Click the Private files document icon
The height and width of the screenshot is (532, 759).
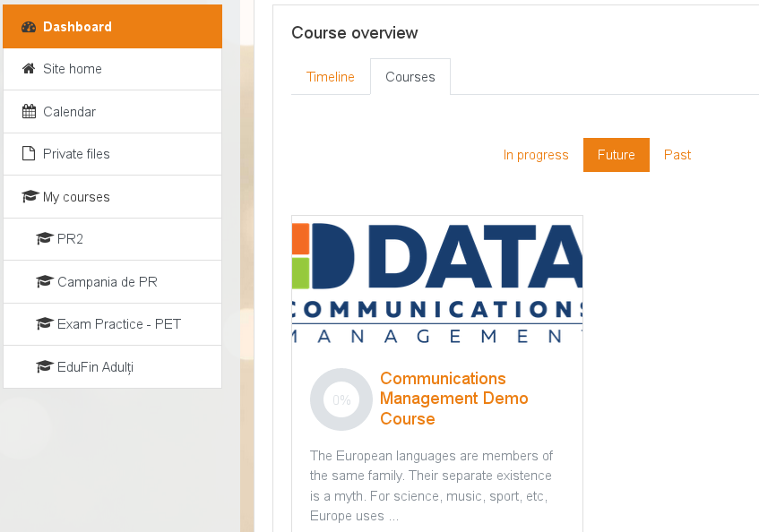pos(30,153)
